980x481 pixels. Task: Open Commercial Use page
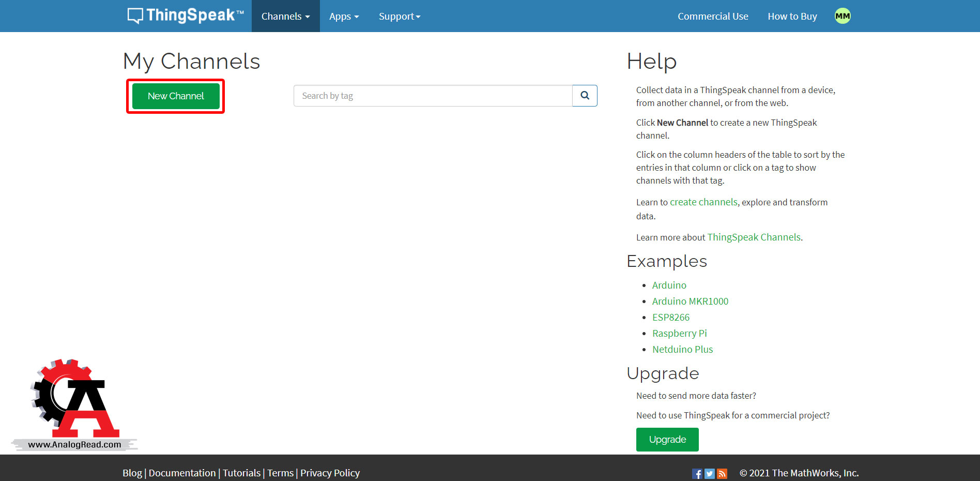click(713, 16)
